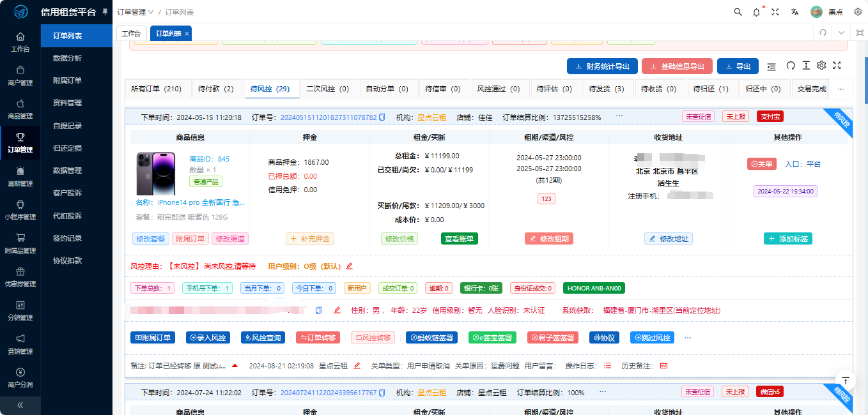The image size is (868, 415).
Task: Expand the 备注 red triangle
Action: [235, 366]
